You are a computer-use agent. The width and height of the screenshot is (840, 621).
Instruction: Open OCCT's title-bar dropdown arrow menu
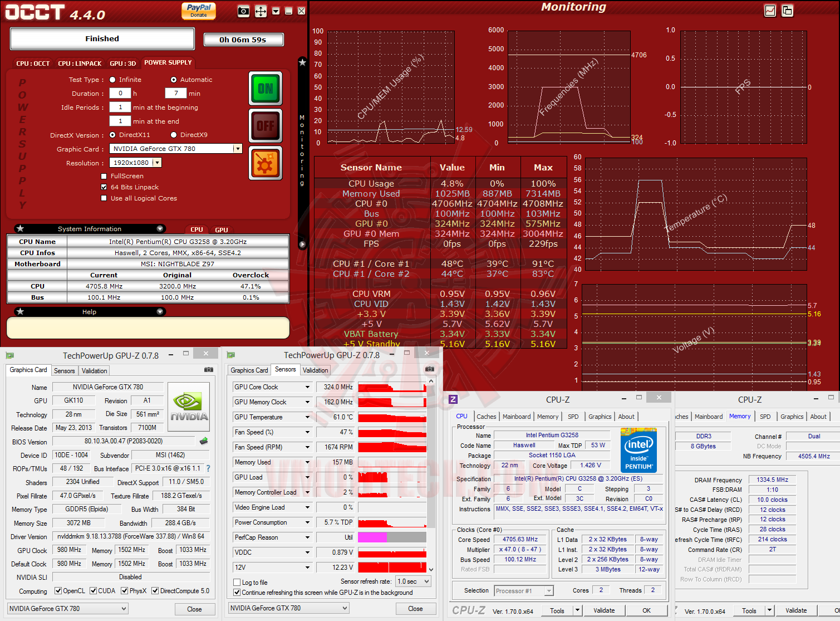tap(276, 11)
